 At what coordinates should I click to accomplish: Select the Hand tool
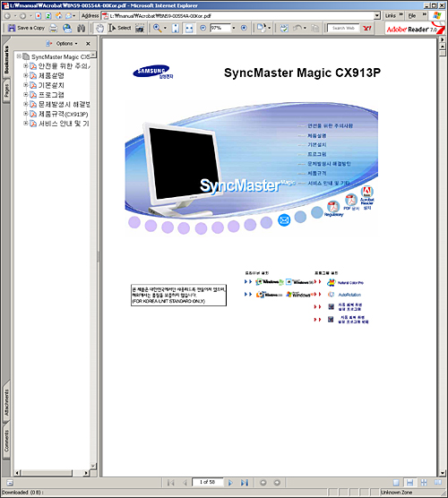click(99, 28)
